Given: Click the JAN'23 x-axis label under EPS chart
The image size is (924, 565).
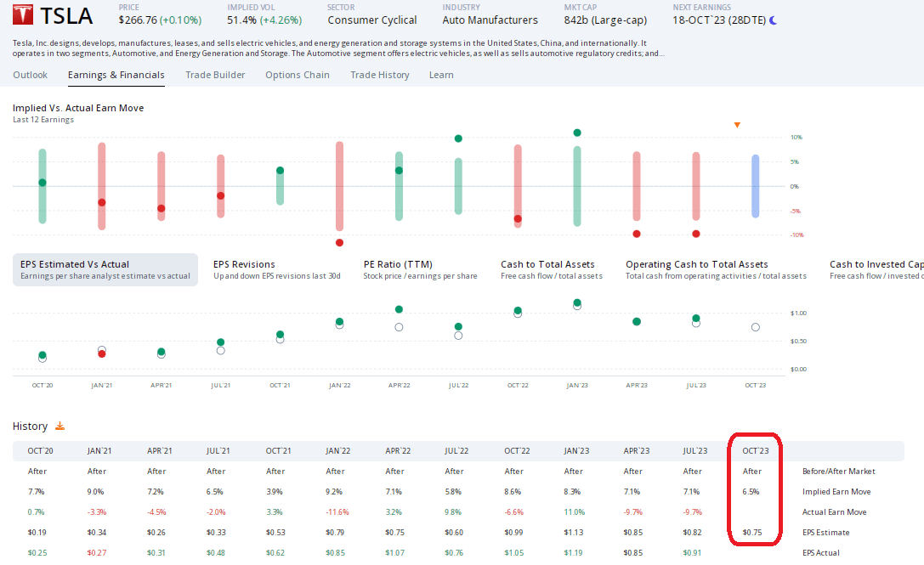Looking at the screenshot, I should pos(577,386).
